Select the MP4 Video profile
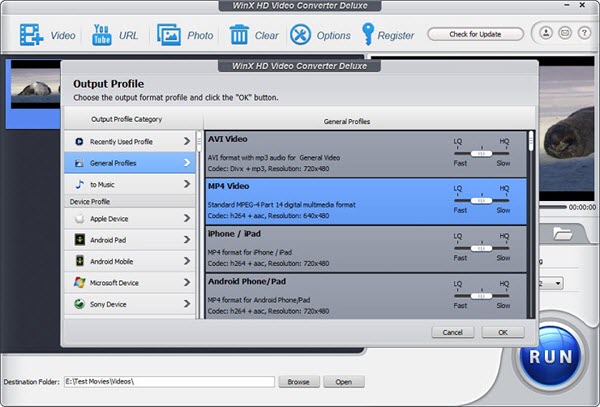Screen dimensions: 600x407 tap(366, 202)
